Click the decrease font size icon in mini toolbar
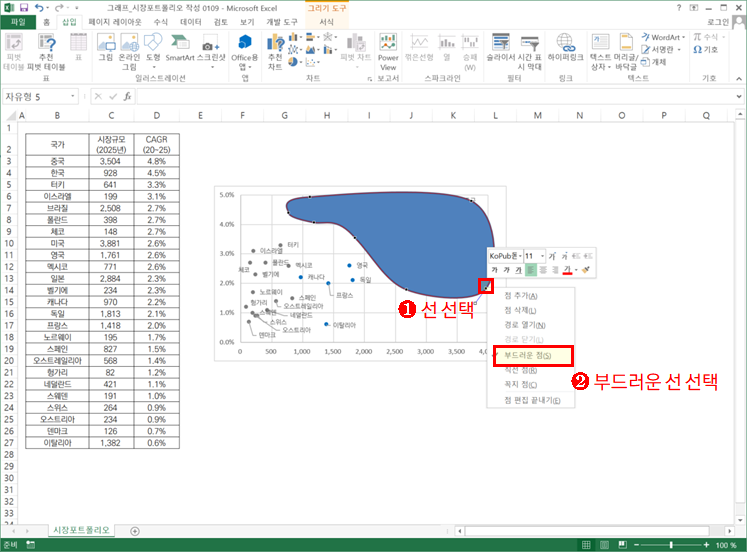This screenshot has width=747, height=552. pos(565,256)
